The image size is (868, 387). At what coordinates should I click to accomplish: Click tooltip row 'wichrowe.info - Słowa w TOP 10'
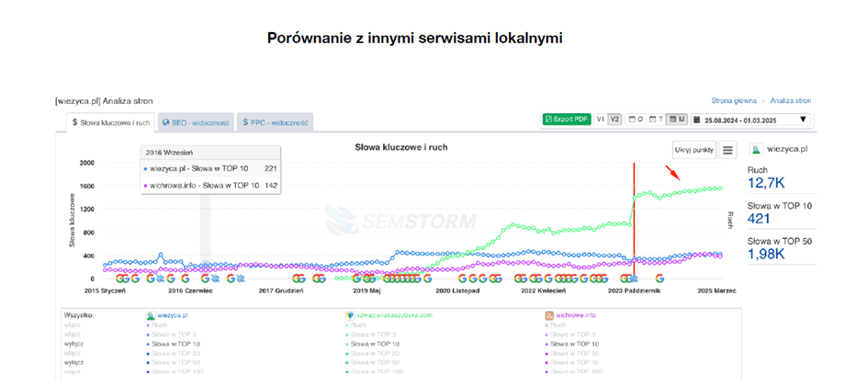[x=211, y=186]
